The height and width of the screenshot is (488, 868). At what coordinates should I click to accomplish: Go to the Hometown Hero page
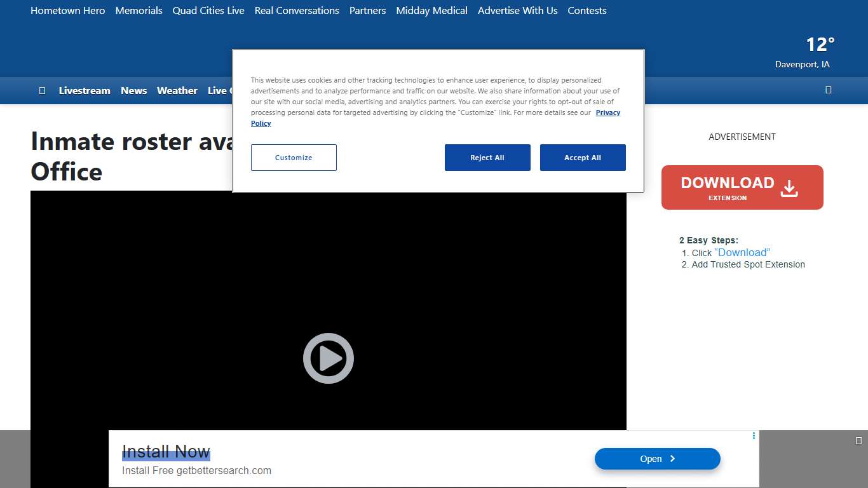[67, 11]
